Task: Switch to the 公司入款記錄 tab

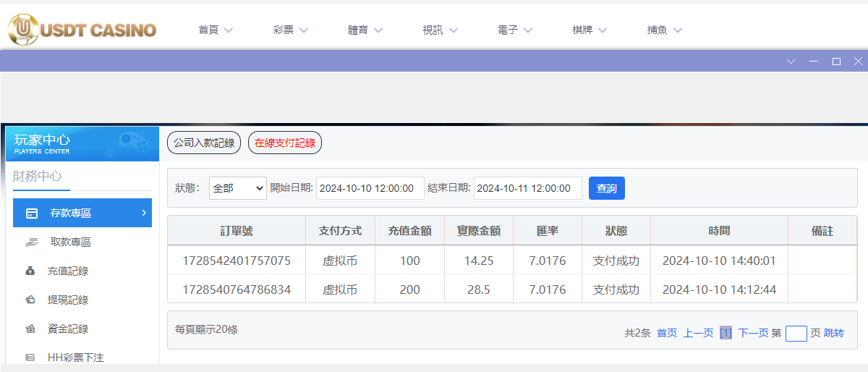Action: pyautogui.click(x=204, y=143)
